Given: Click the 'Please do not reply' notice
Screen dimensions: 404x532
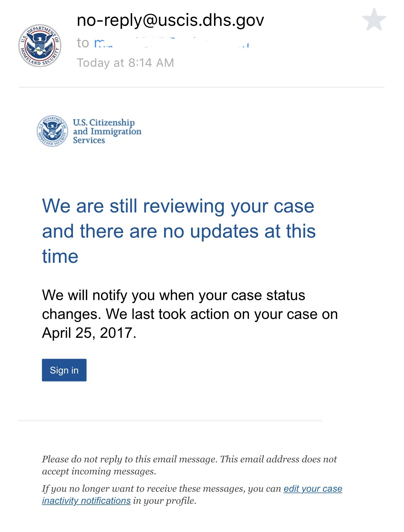Looking at the screenshot, I should click(x=189, y=465).
